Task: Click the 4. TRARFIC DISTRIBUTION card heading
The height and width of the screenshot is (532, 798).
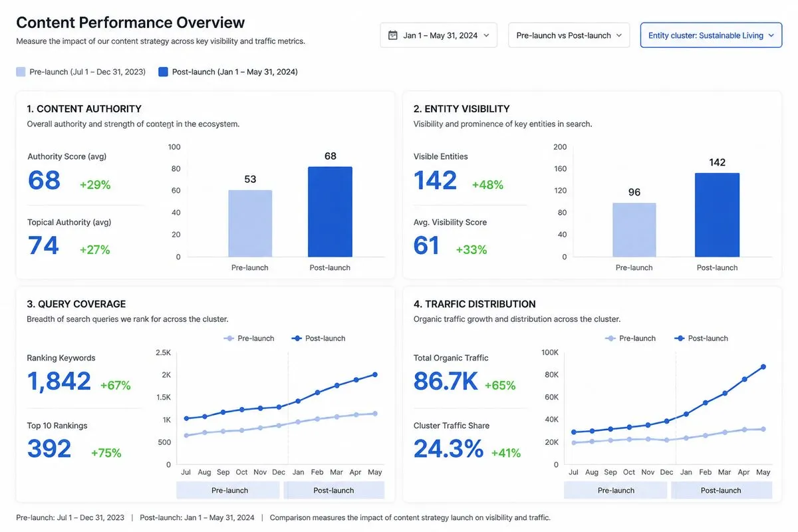Action: [x=475, y=304]
